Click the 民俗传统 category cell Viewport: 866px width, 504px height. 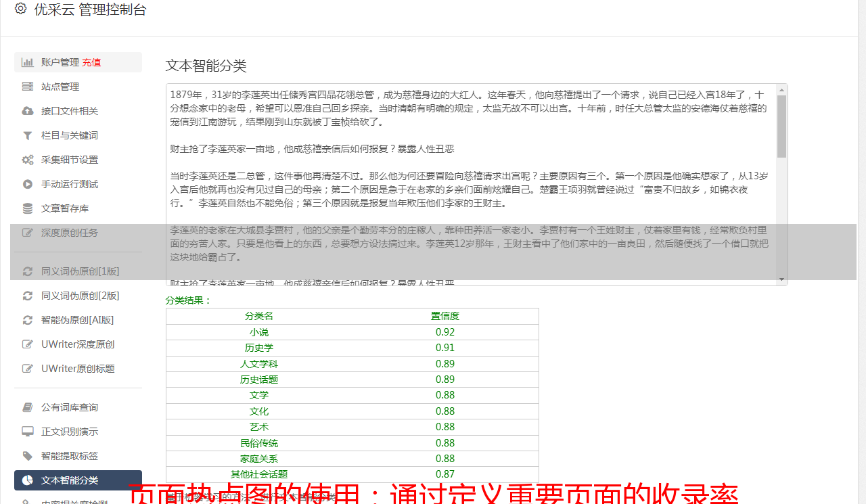[259, 443]
